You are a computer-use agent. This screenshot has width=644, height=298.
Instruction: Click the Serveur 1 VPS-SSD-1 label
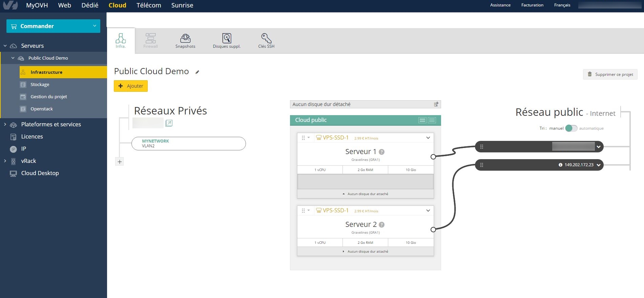[x=335, y=137]
